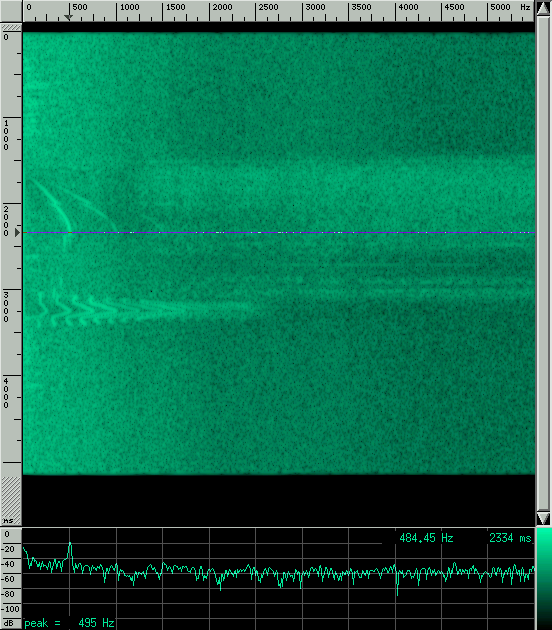Viewport: 552px width, 630px height.
Task: Click the dB label on spectrum scale
Action: tap(8, 624)
